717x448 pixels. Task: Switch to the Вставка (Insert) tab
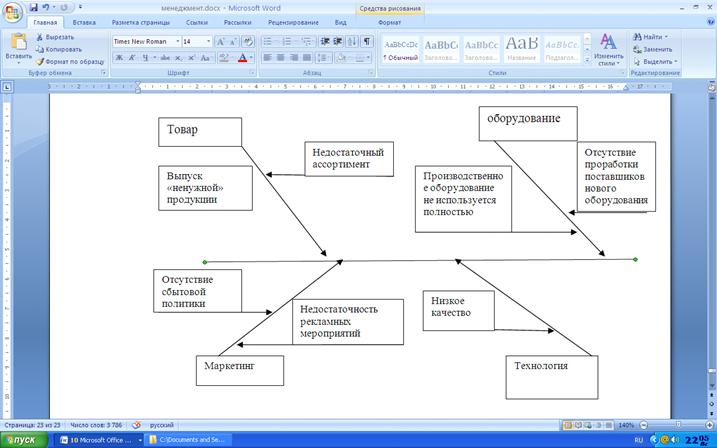(x=85, y=20)
